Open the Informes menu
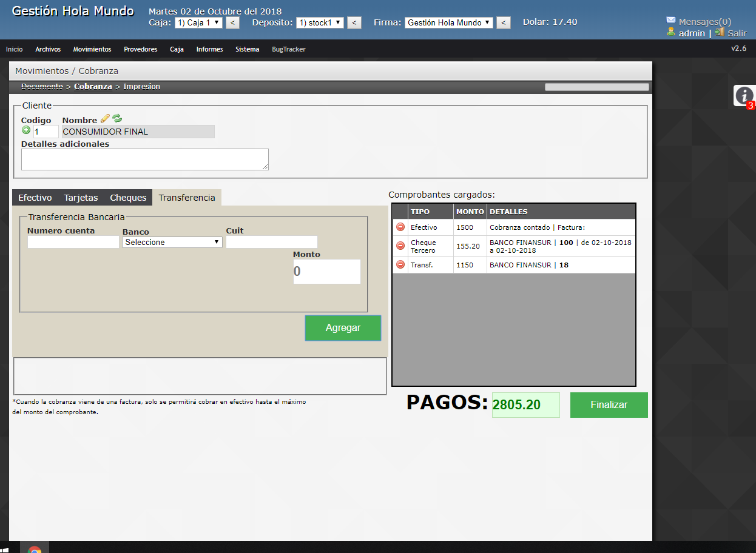The height and width of the screenshot is (553, 756). (209, 49)
